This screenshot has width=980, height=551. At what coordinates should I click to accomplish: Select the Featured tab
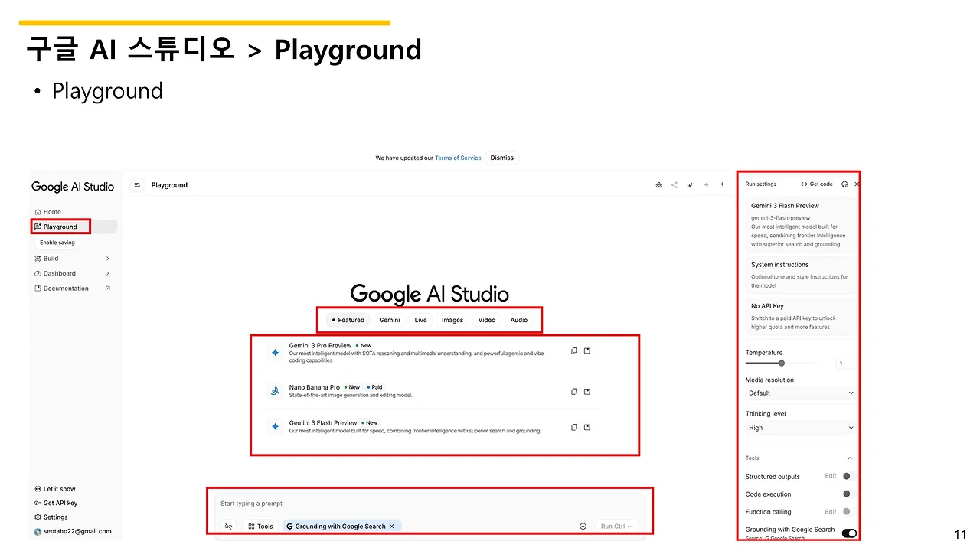(348, 320)
